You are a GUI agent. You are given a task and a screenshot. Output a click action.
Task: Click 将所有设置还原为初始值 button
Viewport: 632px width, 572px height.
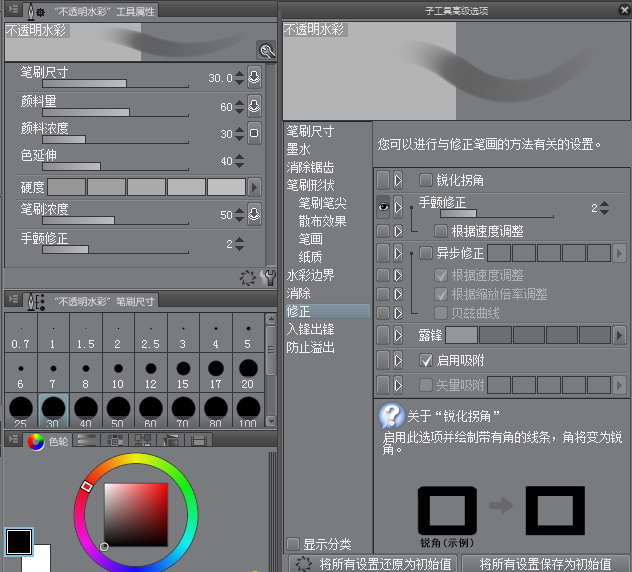pos(374,564)
